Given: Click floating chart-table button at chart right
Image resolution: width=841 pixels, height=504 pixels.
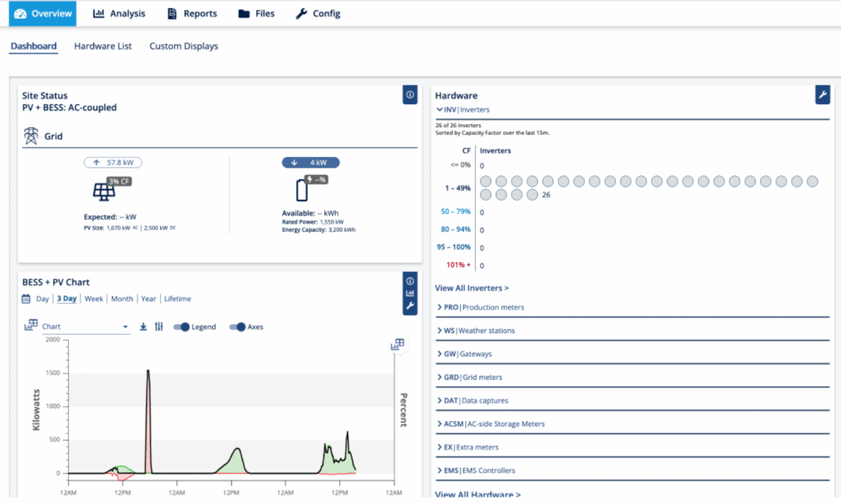Looking at the screenshot, I should pyautogui.click(x=398, y=345).
